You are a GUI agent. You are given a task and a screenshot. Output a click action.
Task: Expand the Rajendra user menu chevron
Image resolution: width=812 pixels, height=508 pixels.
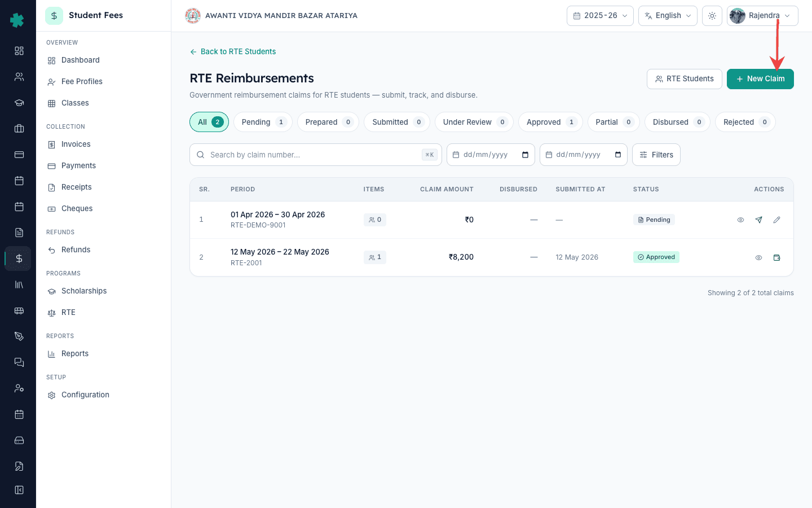tap(787, 16)
